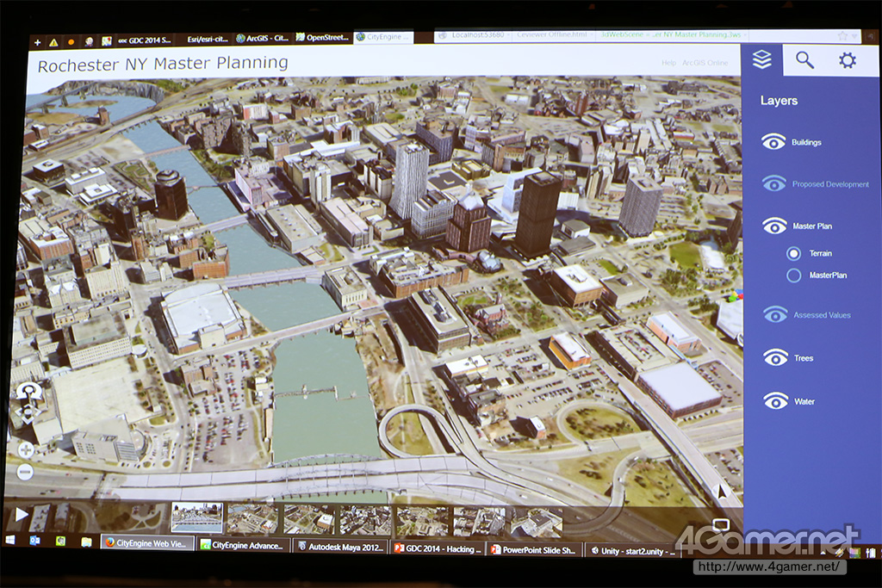Click the pan navigation control
882x588 pixels.
point(27,415)
